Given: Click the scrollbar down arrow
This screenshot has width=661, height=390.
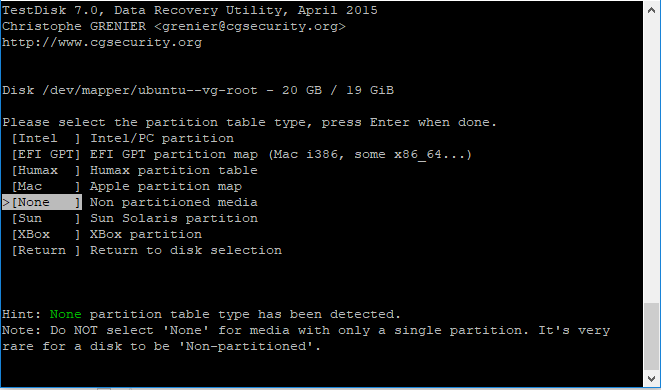Looking at the screenshot, I should (652, 379).
